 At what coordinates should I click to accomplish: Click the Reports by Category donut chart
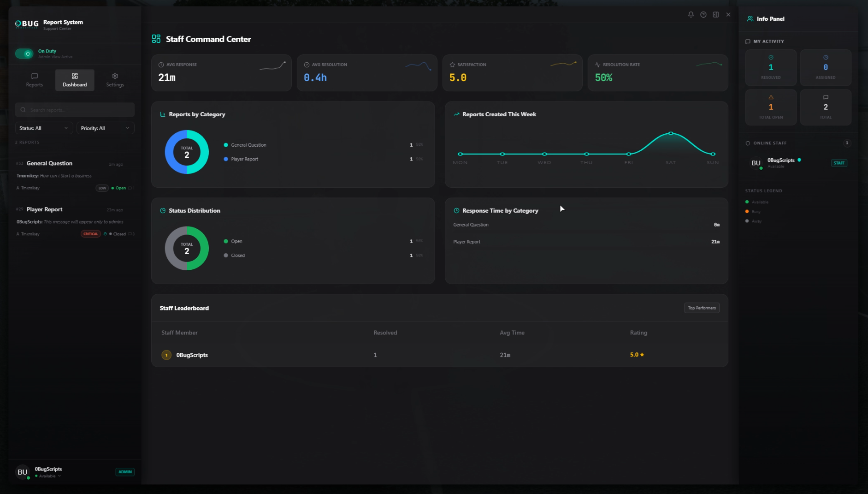click(187, 152)
